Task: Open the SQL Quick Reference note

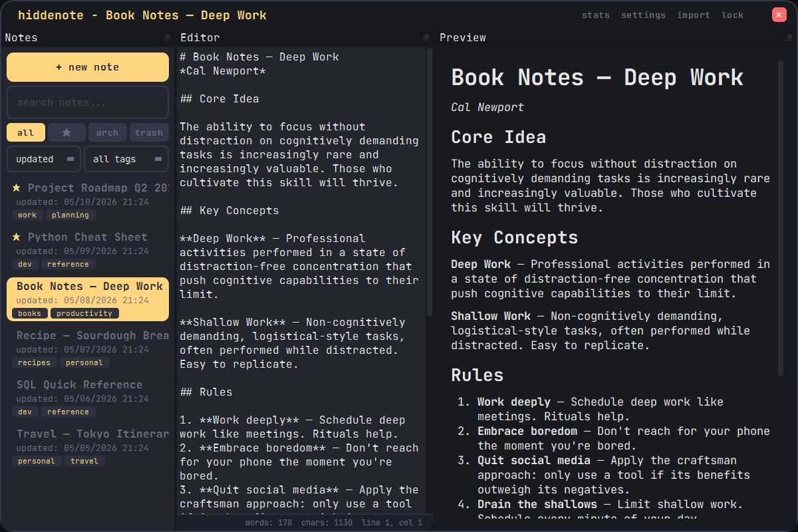Action: point(88,397)
